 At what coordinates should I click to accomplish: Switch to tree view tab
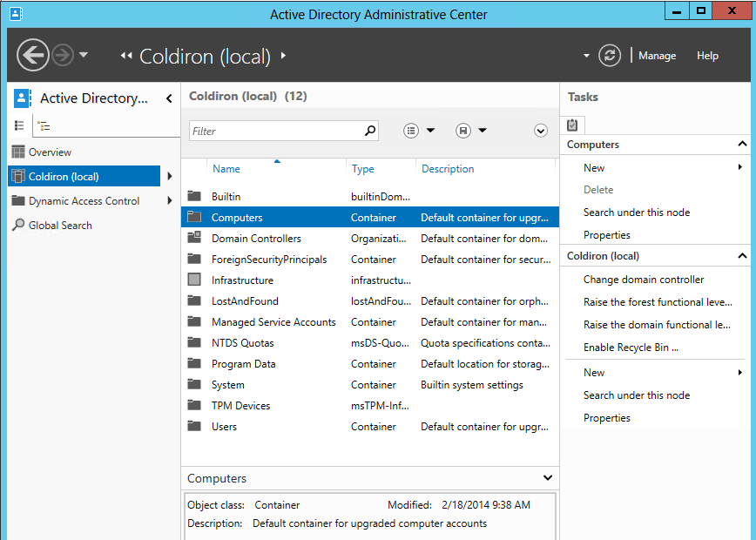pyautogui.click(x=44, y=126)
